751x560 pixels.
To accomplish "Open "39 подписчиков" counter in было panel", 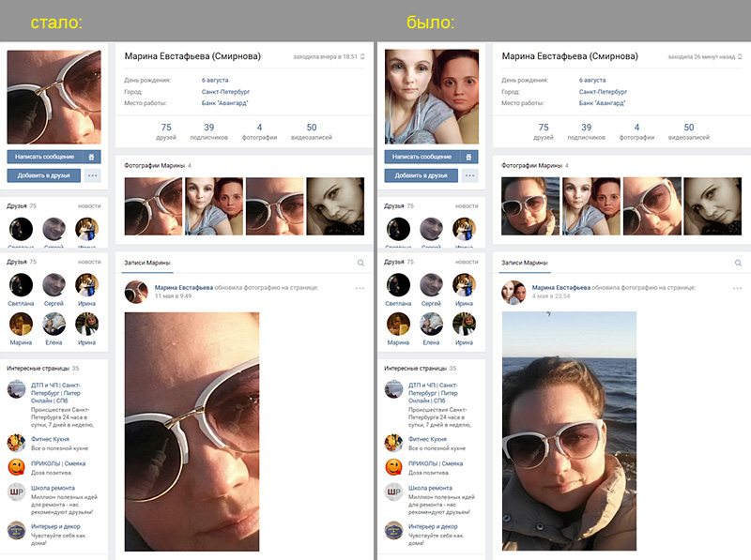I will coord(586,131).
